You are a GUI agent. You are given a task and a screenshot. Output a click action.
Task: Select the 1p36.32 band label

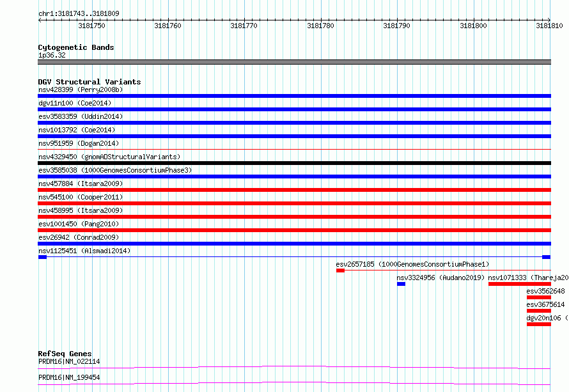click(x=52, y=55)
